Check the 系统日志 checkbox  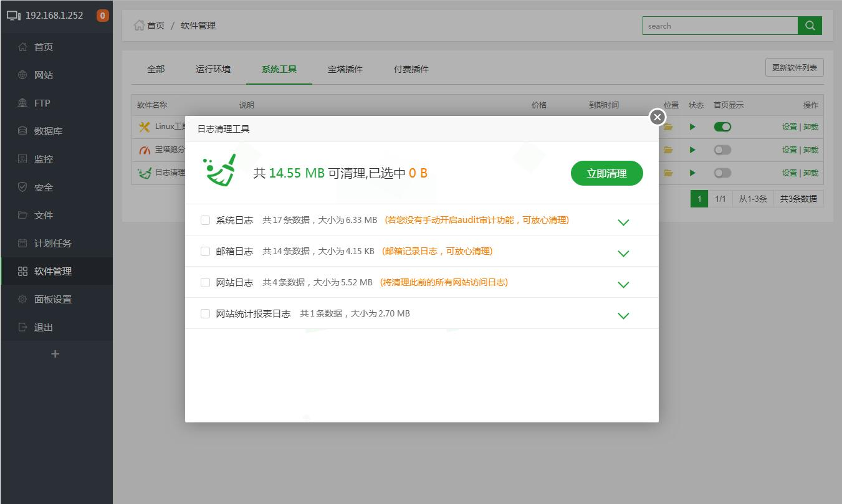(205, 219)
